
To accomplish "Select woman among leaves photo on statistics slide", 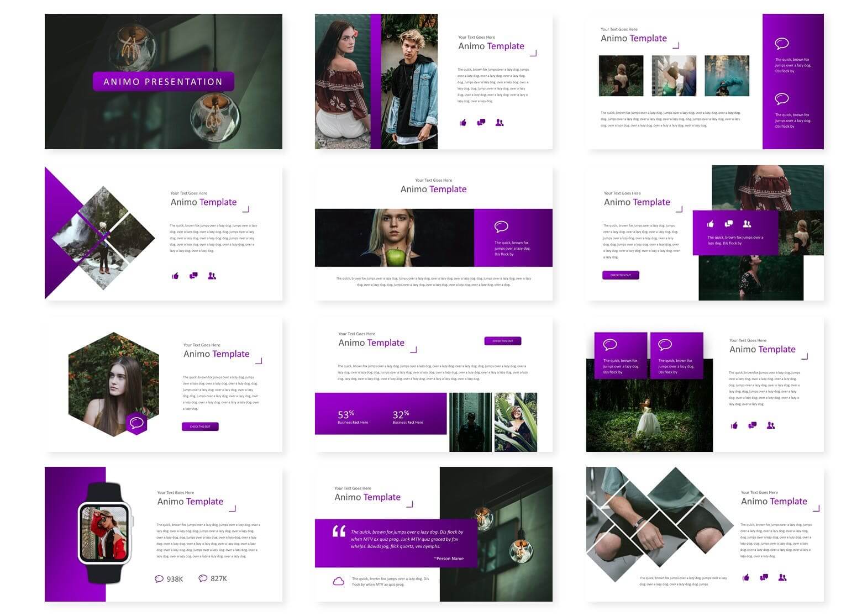I will pyautogui.click(x=516, y=422).
